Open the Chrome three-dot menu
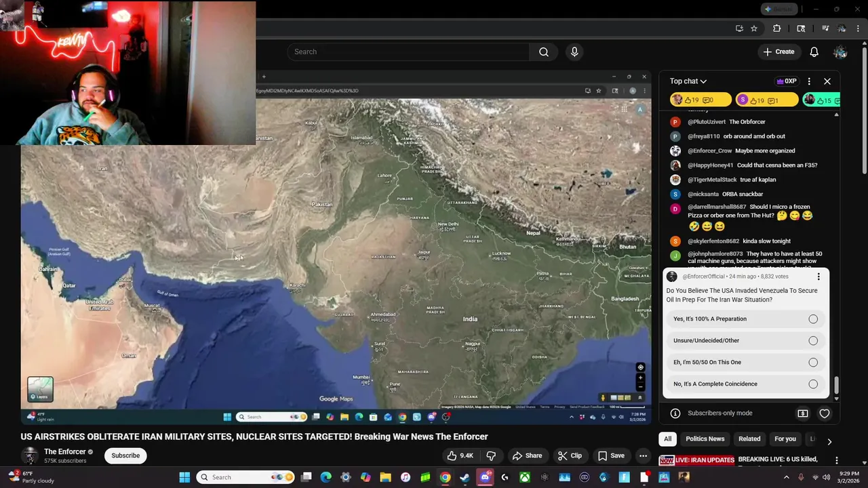This screenshot has width=868, height=488. (x=859, y=28)
